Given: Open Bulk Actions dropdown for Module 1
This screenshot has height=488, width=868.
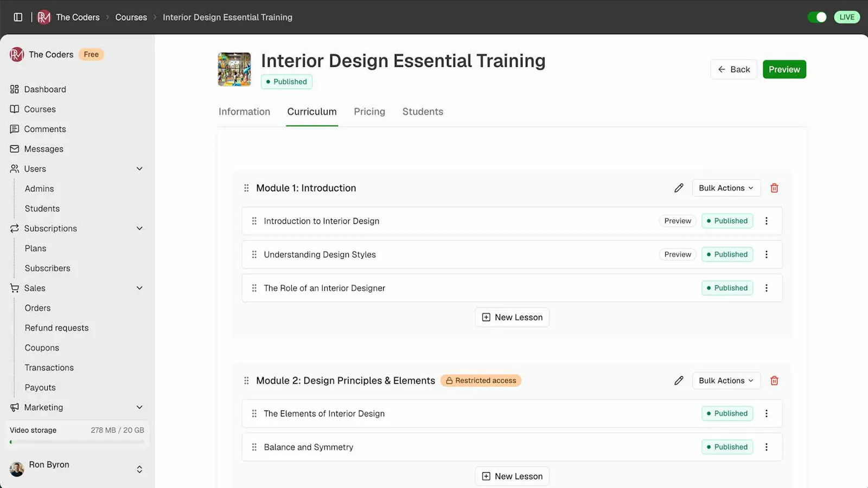Looking at the screenshot, I should pyautogui.click(x=726, y=188).
